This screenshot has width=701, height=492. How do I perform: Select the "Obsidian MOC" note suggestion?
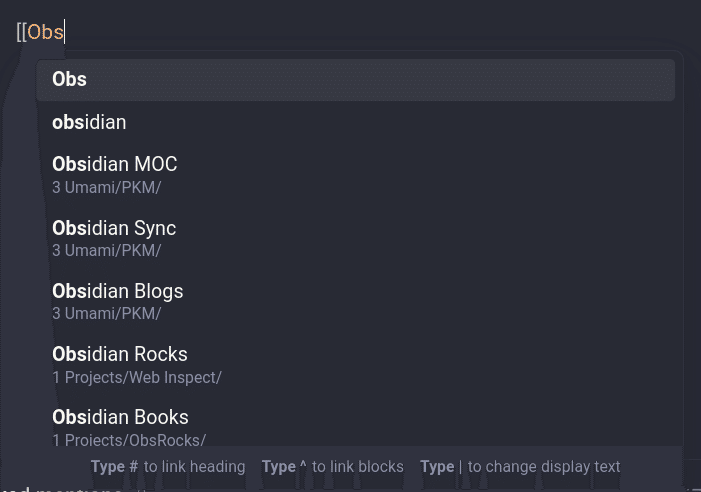tap(355, 175)
